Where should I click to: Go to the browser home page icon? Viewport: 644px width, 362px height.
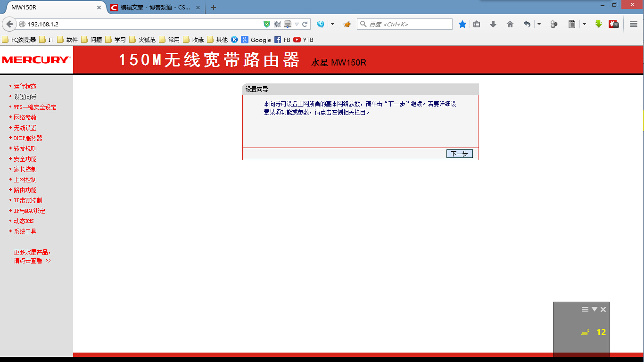coord(510,24)
